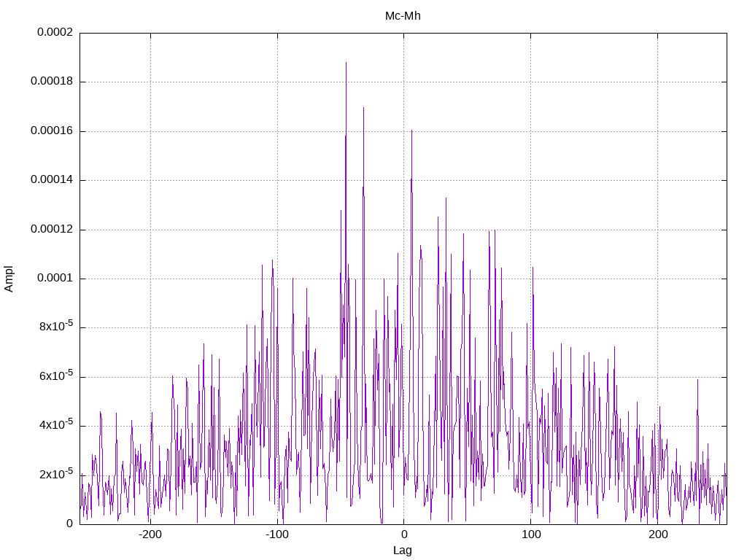Select y-axis tick value 0.0001
The height and width of the screenshot is (560, 747).
click(55, 278)
